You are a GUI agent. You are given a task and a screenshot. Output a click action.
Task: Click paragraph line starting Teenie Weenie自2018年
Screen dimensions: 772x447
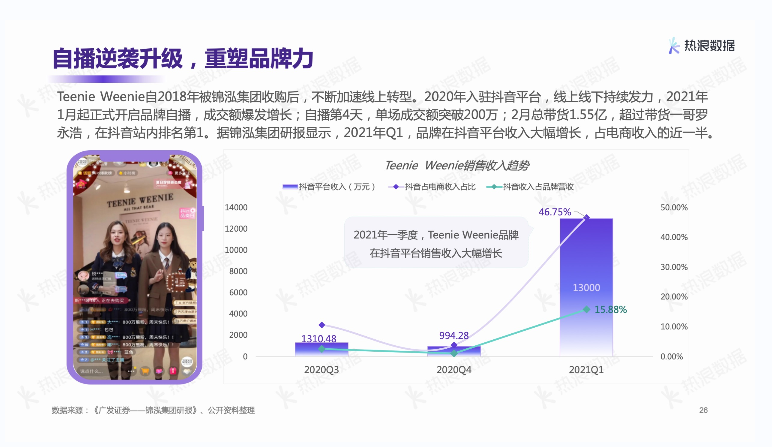coord(383,96)
